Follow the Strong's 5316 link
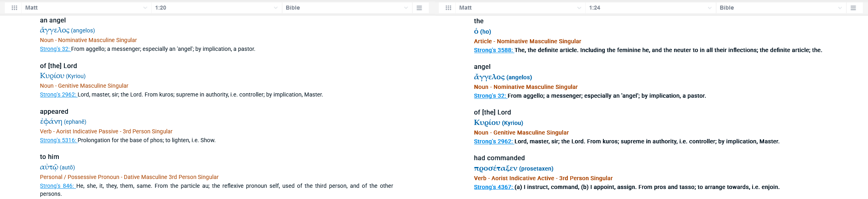Screen dimensions: 868x199 pyautogui.click(x=58, y=140)
